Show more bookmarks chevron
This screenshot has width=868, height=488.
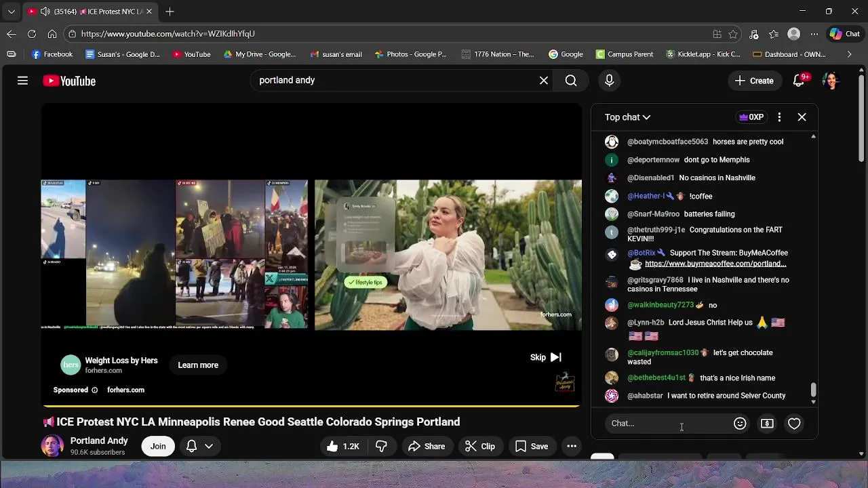point(849,54)
